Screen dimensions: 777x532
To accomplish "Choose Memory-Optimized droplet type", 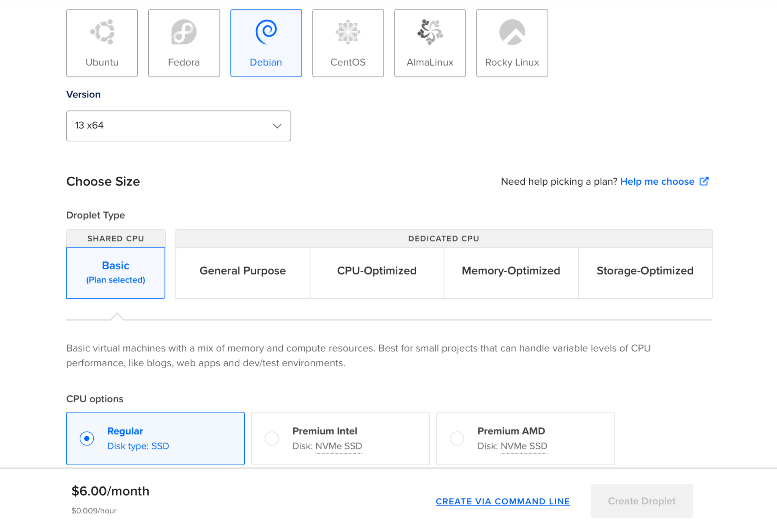I will click(x=511, y=273).
